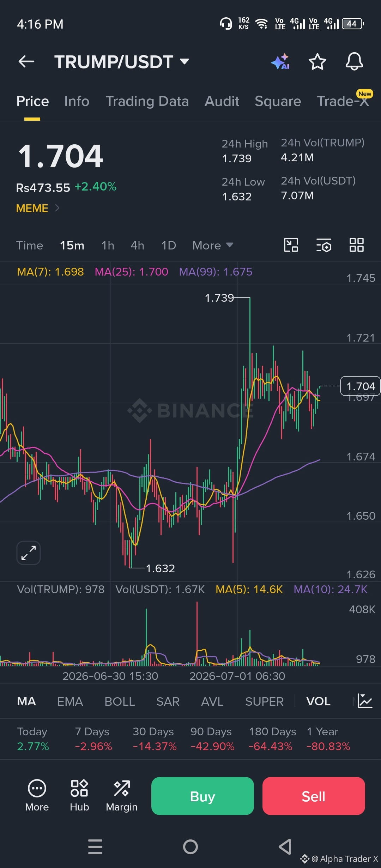Select the 1h chart interval

(108, 245)
